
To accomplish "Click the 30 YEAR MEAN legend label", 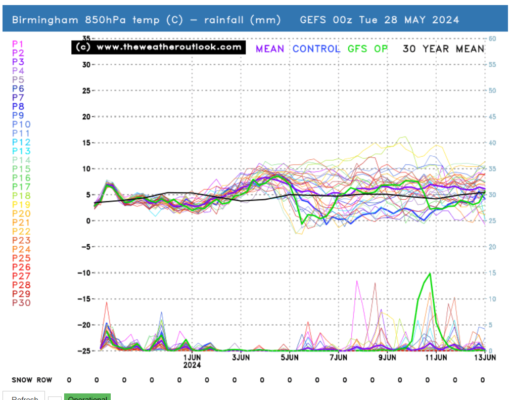I will pos(443,49).
